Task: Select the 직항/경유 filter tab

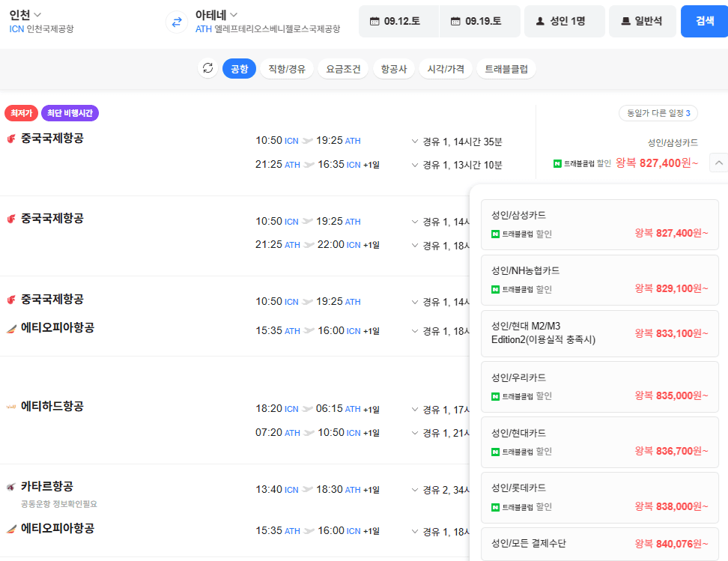Action: point(287,69)
